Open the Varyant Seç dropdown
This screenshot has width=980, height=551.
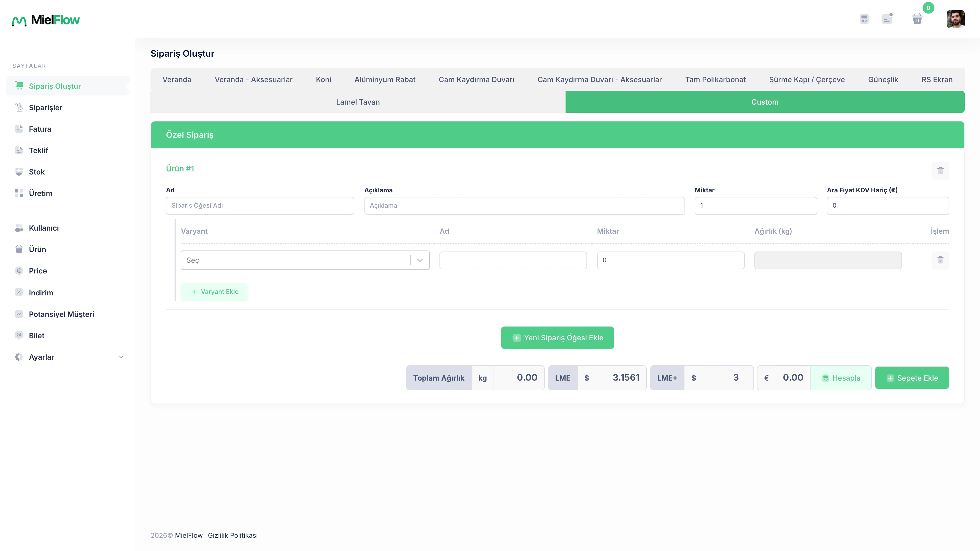point(305,260)
